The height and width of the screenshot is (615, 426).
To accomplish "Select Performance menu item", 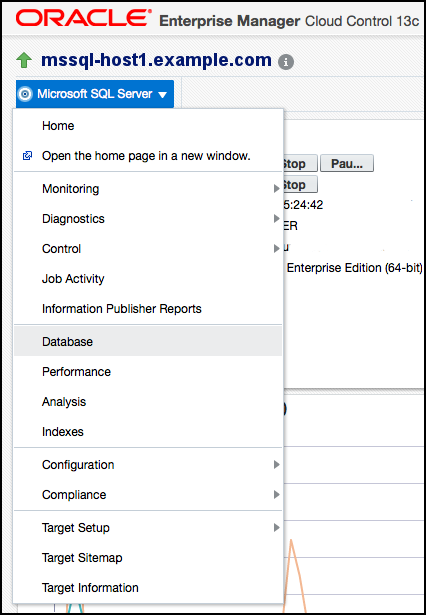I will 148,372.
